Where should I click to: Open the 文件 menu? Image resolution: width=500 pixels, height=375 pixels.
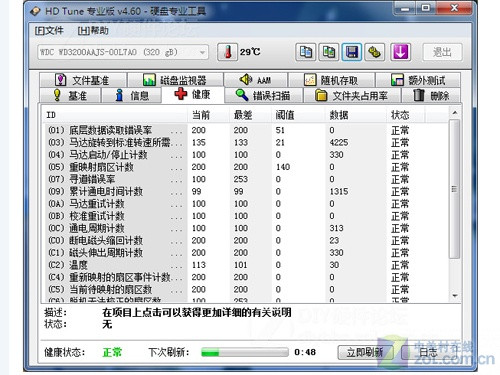pyautogui.click(x=49, y=31)
